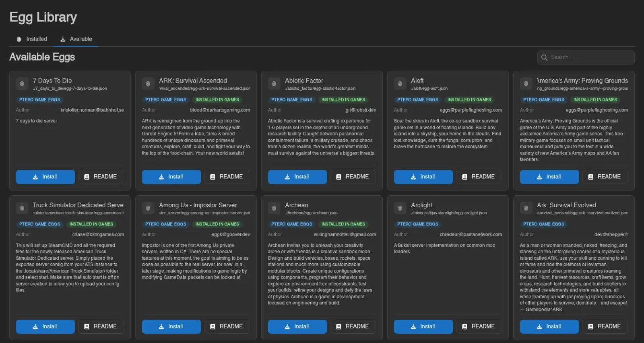View Ark: Survival Evolved README
The width and height of the screenshot is (644, 343).
pyautogui.click(x=605, y=326)
